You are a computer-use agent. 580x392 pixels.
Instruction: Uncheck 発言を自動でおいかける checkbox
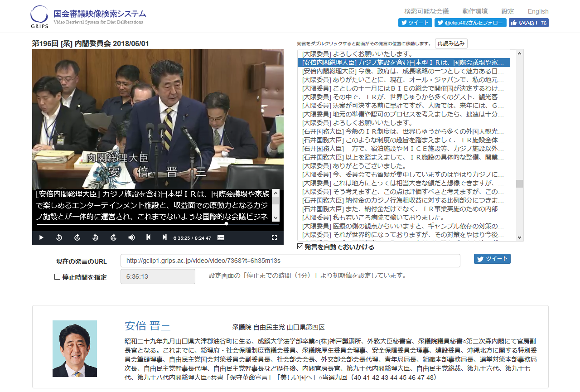click(300, 247)
